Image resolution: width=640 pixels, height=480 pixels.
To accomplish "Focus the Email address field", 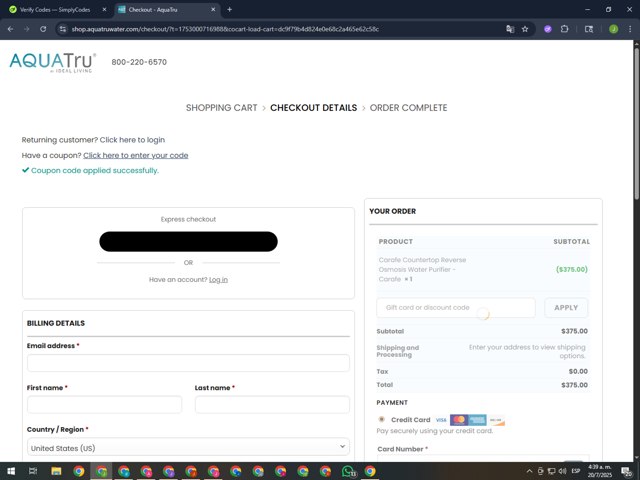I will [x=188, y=363].
